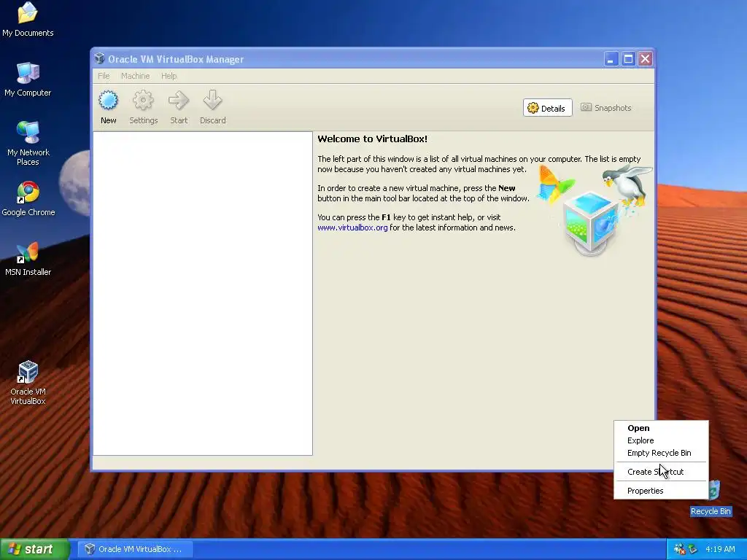The width and height of the screenshot is (747, 560).
Task: Select the My Network Places desktop icon
Action: (x=28, y=143)
